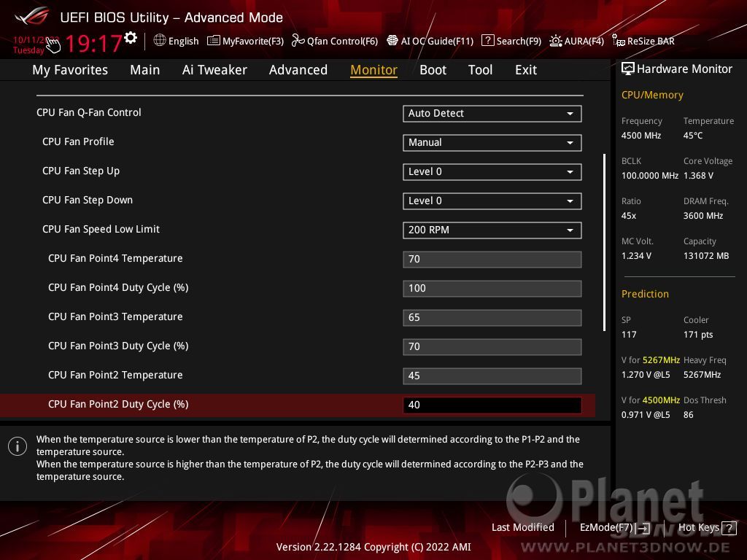
Task: Select CPU Fan Speed Low Limit label
Action: coord(101,229)
